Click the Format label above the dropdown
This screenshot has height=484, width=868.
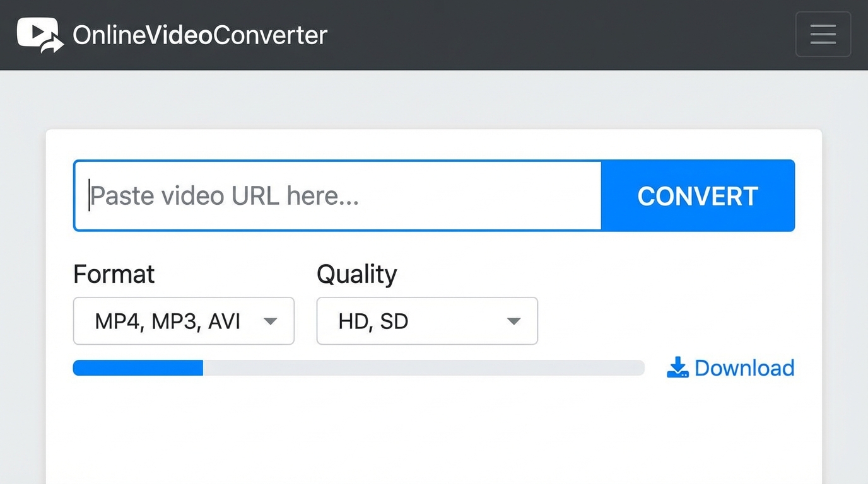click(x=114, y=274)
